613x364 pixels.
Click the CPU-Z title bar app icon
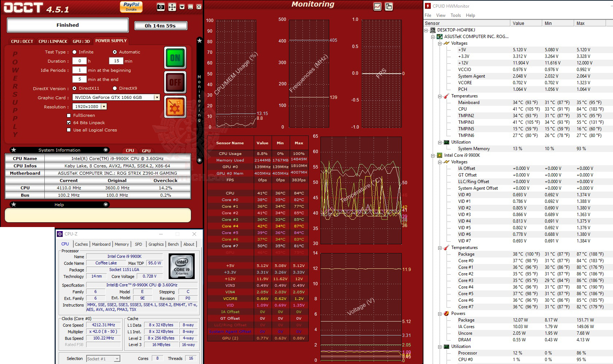point(60,234)
